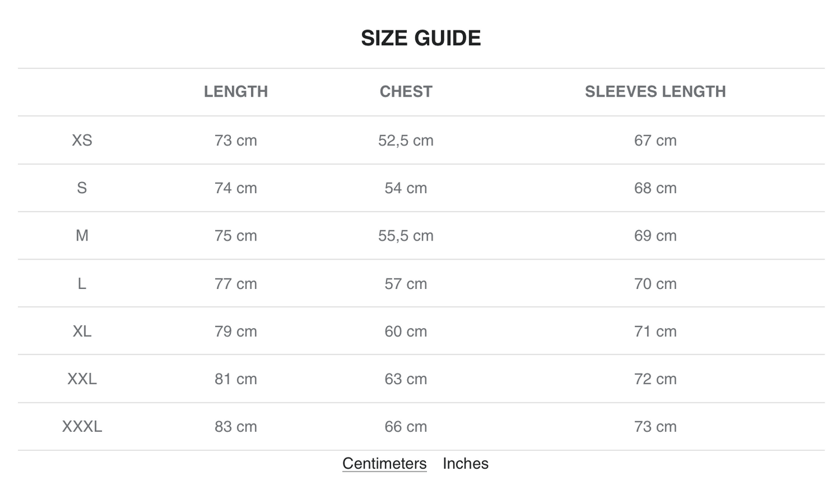The image size is (836, 504).
Task: Click the 52,5 cm chest value
Action: (406, 140)
